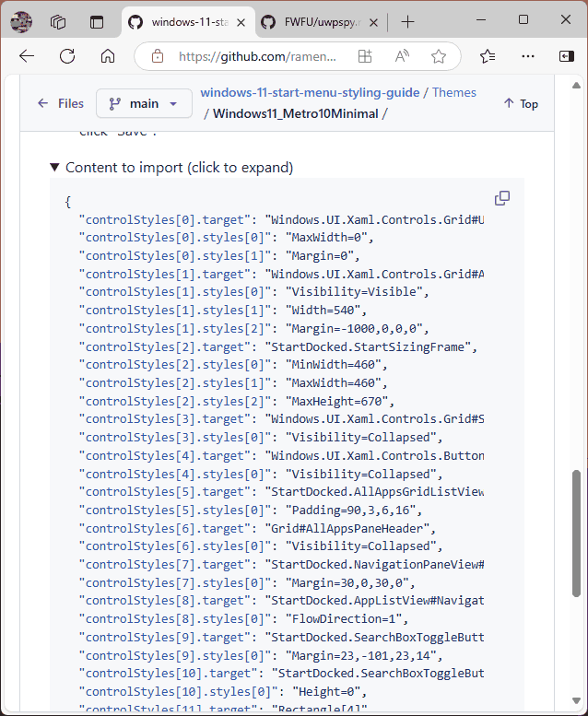Refresh the current GitHub page
The height and width of the screenshot is (716, 588).
tap(67, 56)
